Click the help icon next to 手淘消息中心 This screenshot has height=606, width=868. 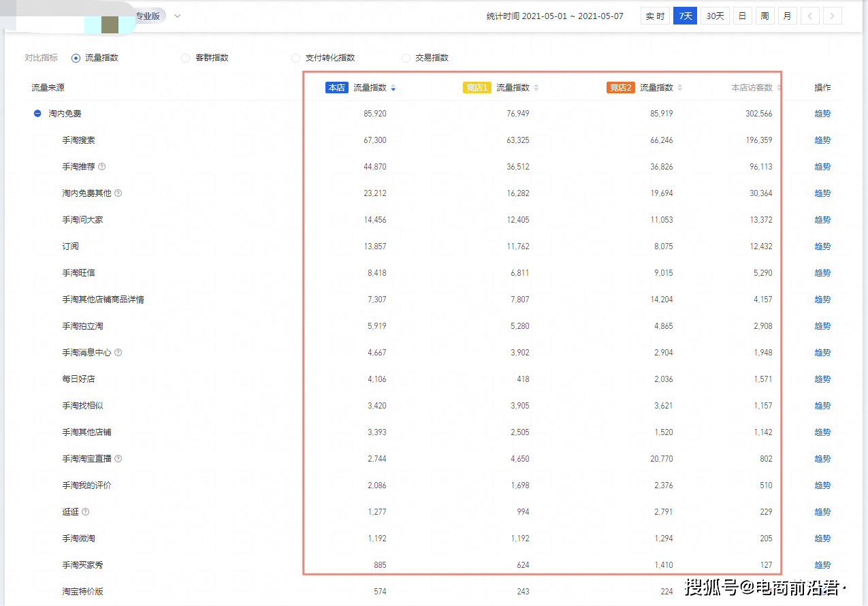click(116, 352)
